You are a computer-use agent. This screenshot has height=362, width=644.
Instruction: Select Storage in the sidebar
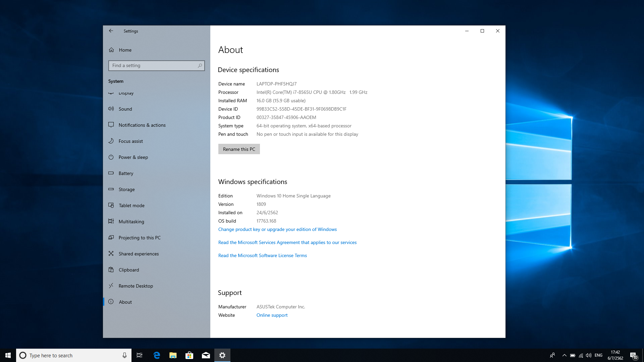coord(156,189)
